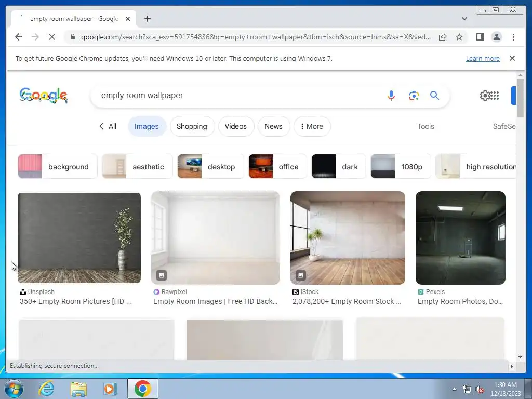Focus the 'empty room wallpaper' search field
532x399 pixels.
(x=237, y=96)
